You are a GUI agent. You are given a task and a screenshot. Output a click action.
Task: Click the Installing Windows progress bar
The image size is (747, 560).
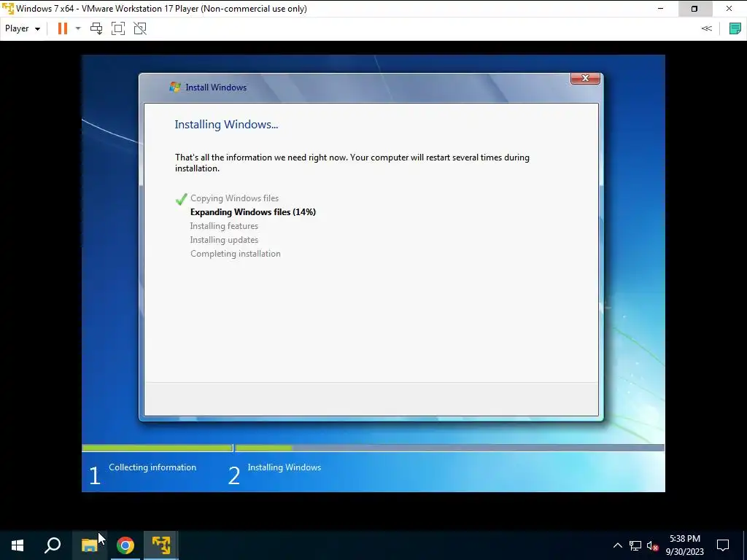point(449,448)
